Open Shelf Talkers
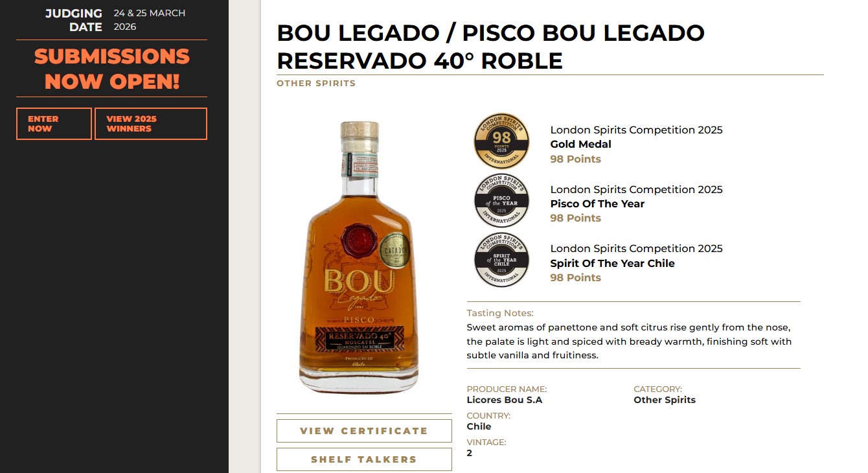 pyautogui.click(x=364, y=459)
